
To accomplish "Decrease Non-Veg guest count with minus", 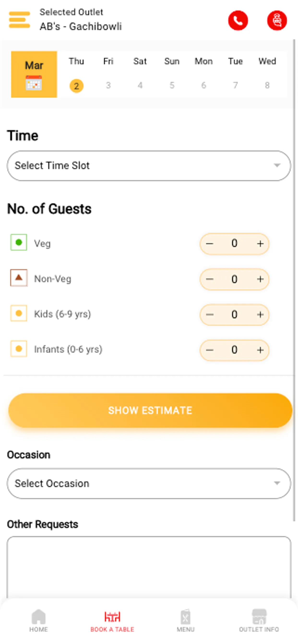I will click(210, 279).
